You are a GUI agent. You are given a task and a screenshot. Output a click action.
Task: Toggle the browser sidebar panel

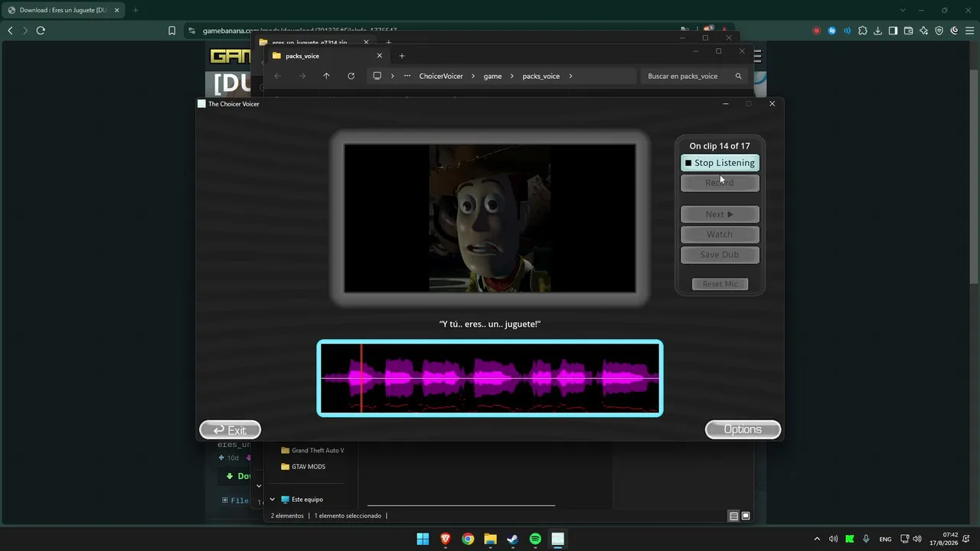(893, 31)
